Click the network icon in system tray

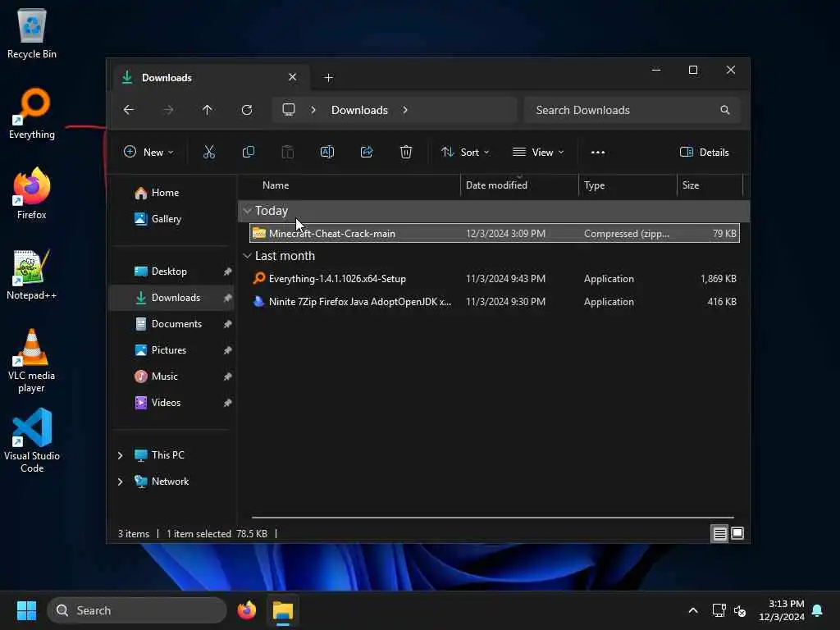point(719,610)
